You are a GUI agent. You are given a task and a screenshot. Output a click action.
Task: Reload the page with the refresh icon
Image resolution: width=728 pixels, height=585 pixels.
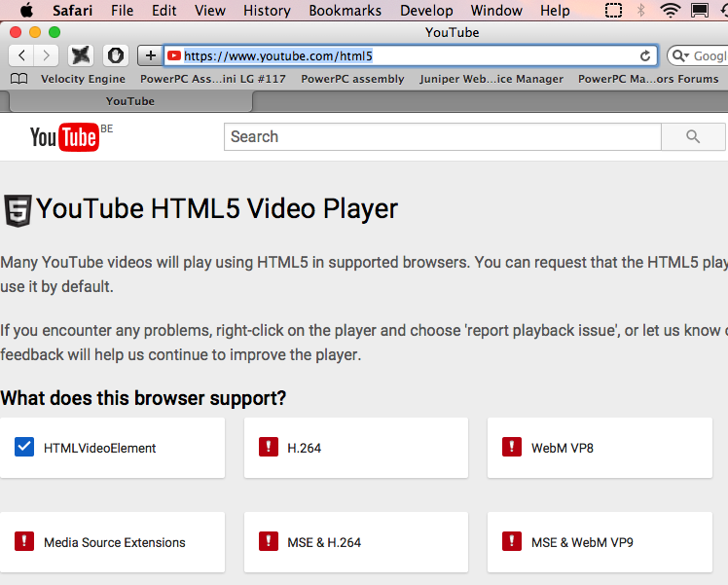[x=645, y=55]
